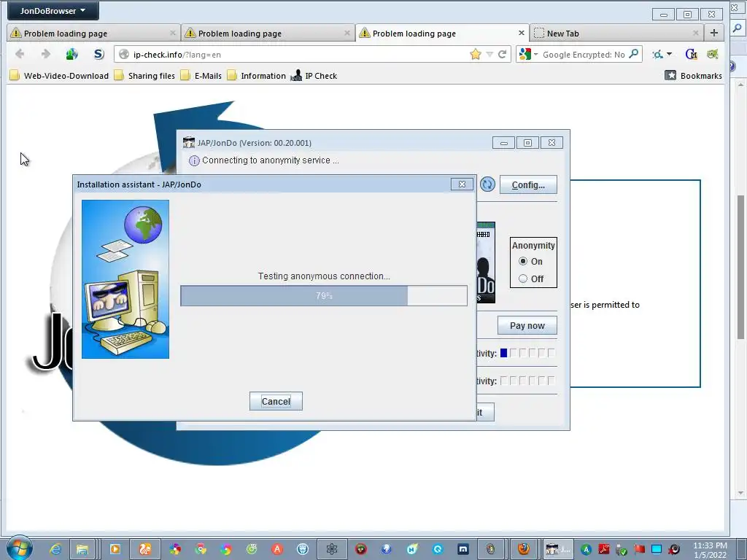Close the active Problem loading page tab
This screenshot has width=747, height=560.
521,33
